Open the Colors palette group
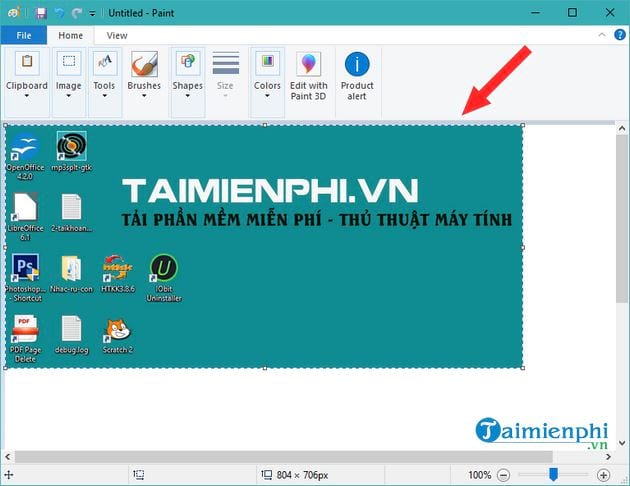Screen dimensions: 630x486 267,74
